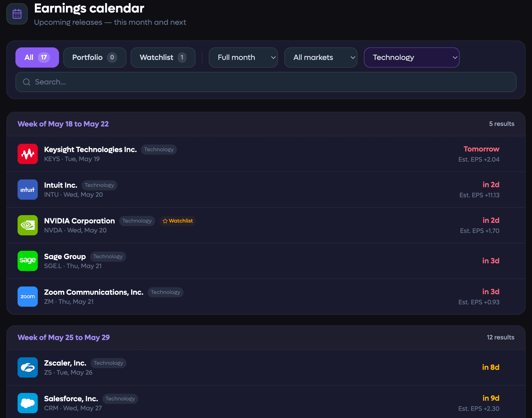Image resolution: width=532 pixels, height=418 pixels.
Task: Open the Technology sector dropdown
Action: coord(412,58)
